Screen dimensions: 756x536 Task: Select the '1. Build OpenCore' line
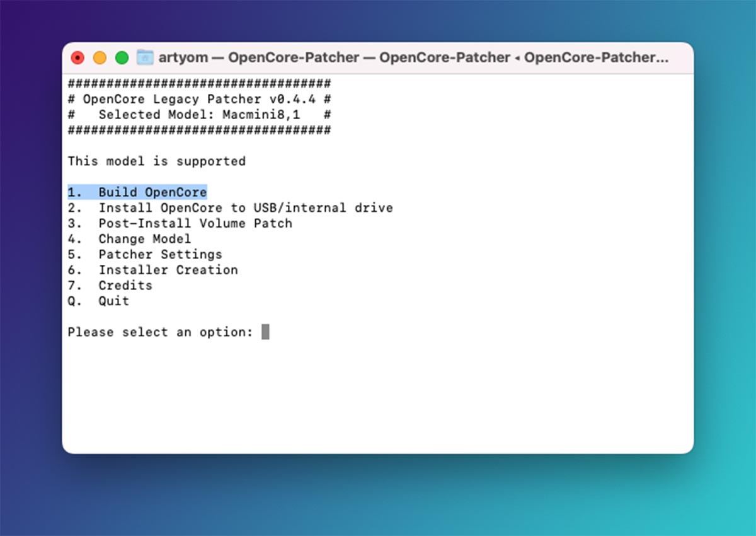tap(137, 192)
